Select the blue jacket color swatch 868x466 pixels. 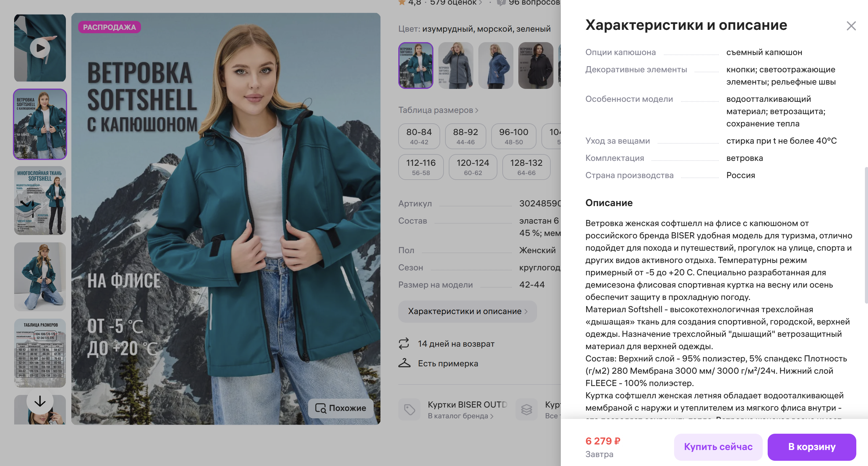point(495,65)
